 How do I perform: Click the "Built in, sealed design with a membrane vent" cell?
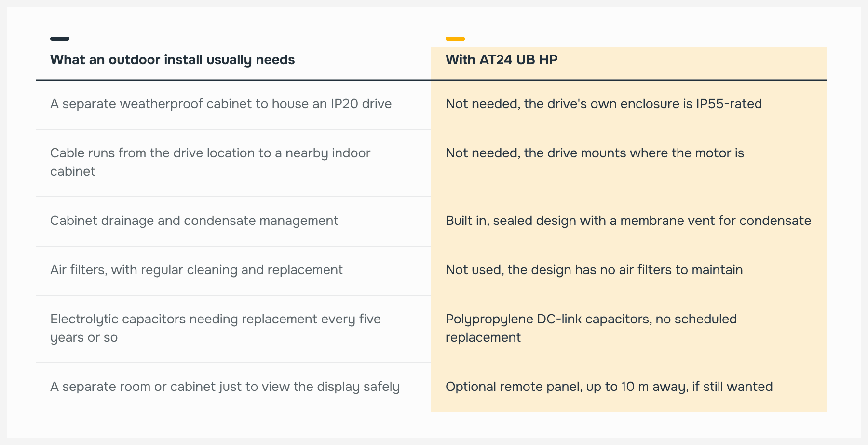629,222
